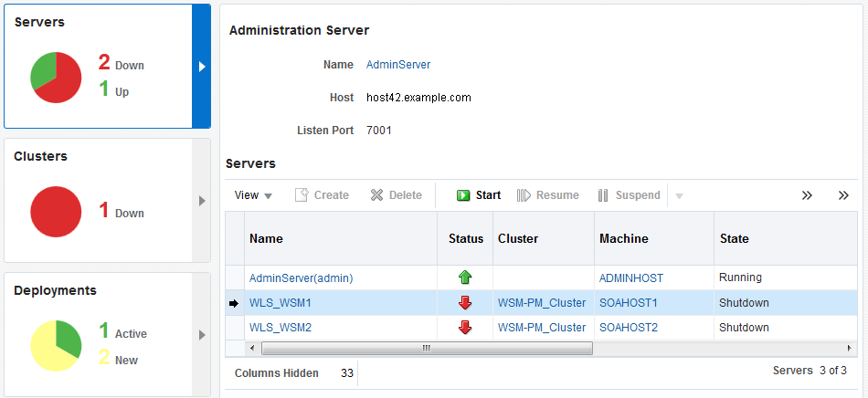Show more toolbar items via first double chevron
Viewport: 868px width, 398px height.
[807, 195]
